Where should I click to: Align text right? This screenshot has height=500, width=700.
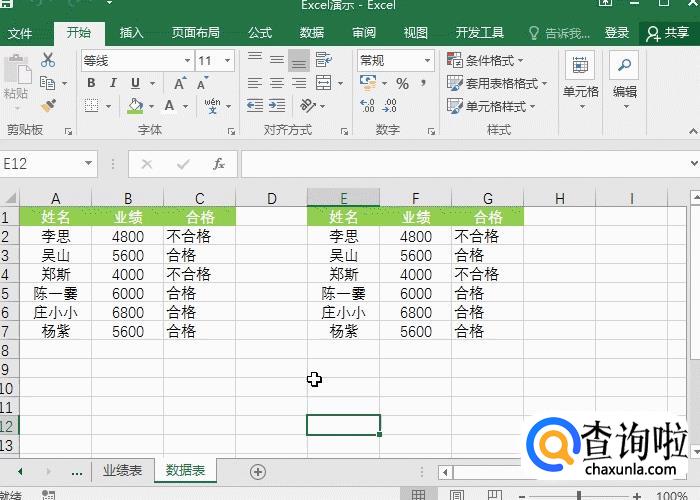point(299,83)
